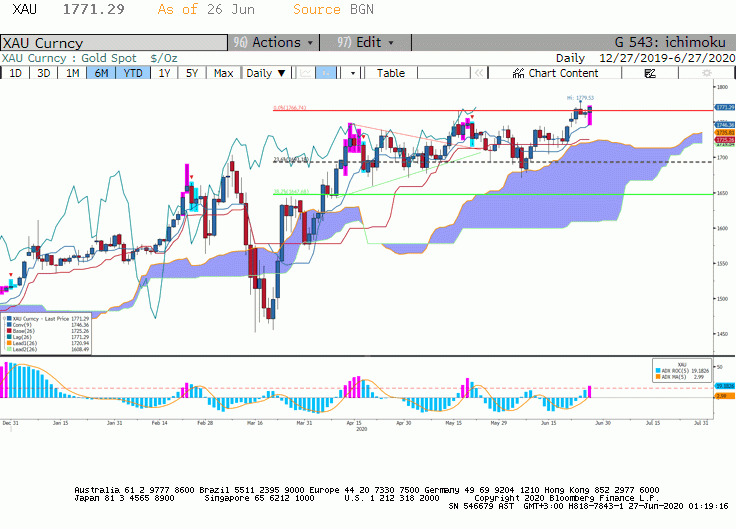Click the ADX ROC(5) legend swatch
Screen dimensions: 736x529
(658, 371)
